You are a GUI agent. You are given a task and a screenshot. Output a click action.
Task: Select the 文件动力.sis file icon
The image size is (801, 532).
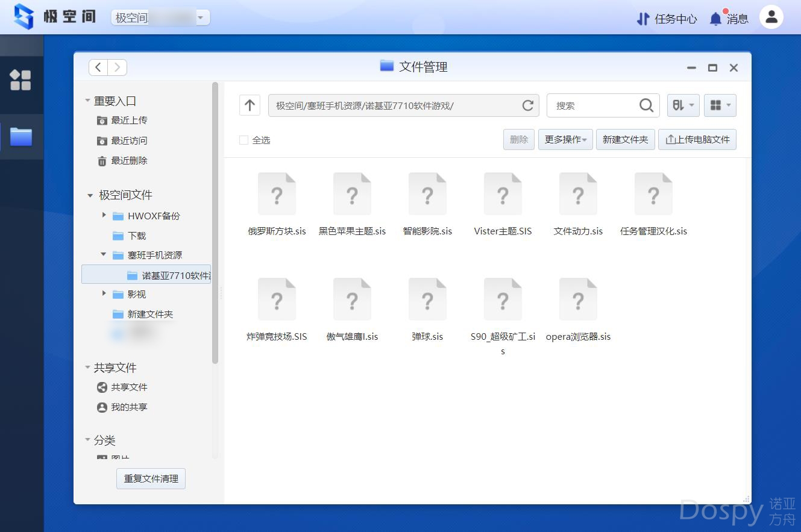pyautogui.click(x=578, y=194)
